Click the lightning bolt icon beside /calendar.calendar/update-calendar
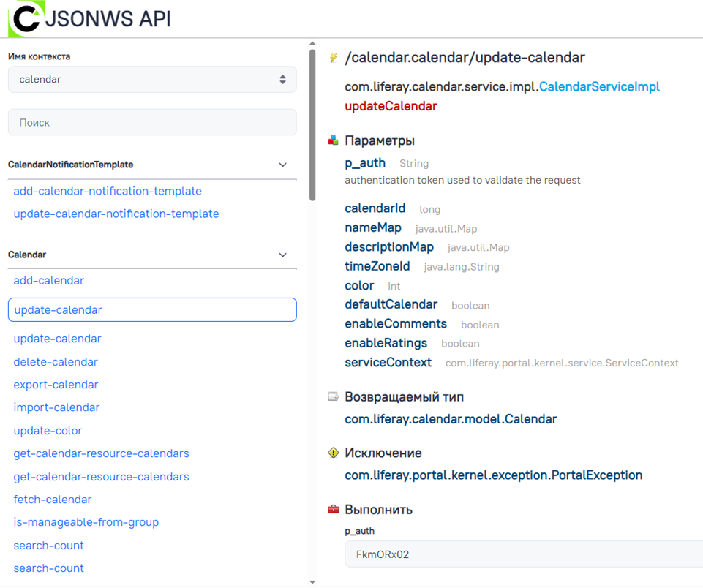 coord(334,58)
